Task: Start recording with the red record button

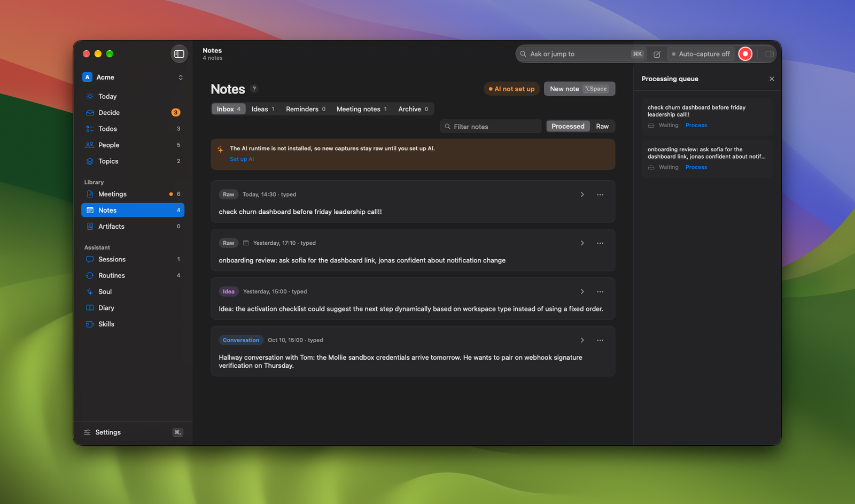Action: tap(745, 54)
